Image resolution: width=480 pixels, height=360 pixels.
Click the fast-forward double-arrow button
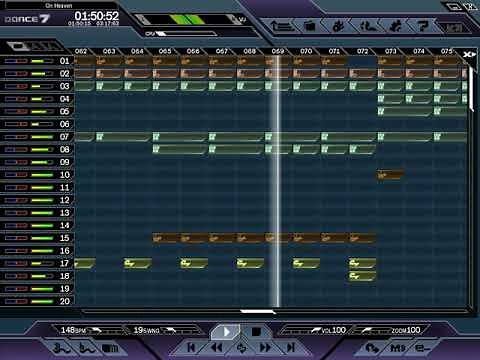click(265, 348)
